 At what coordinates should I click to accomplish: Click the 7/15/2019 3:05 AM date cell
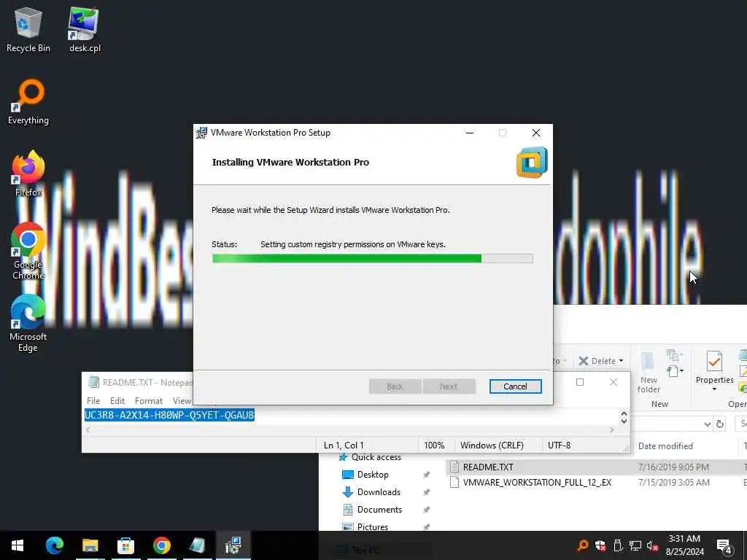673,483
